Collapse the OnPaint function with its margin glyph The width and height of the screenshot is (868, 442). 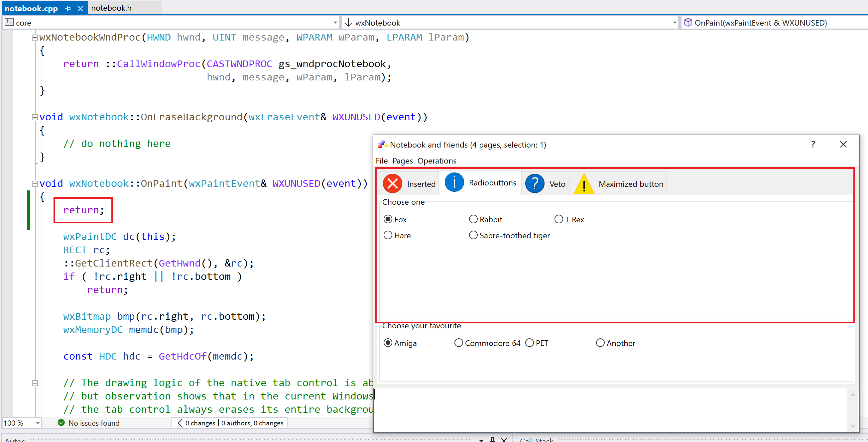coord(34,183)
